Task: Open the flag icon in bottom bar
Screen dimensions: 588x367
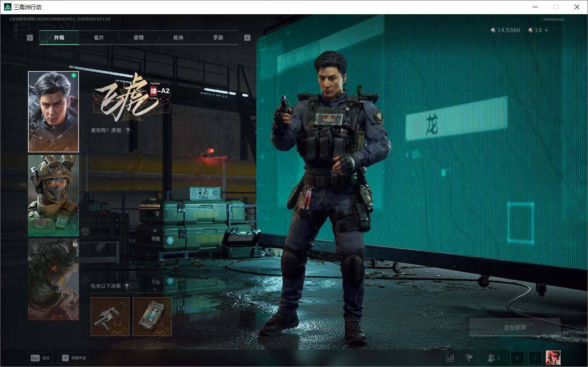Action: pyautogui.click(x=469, y=358)
